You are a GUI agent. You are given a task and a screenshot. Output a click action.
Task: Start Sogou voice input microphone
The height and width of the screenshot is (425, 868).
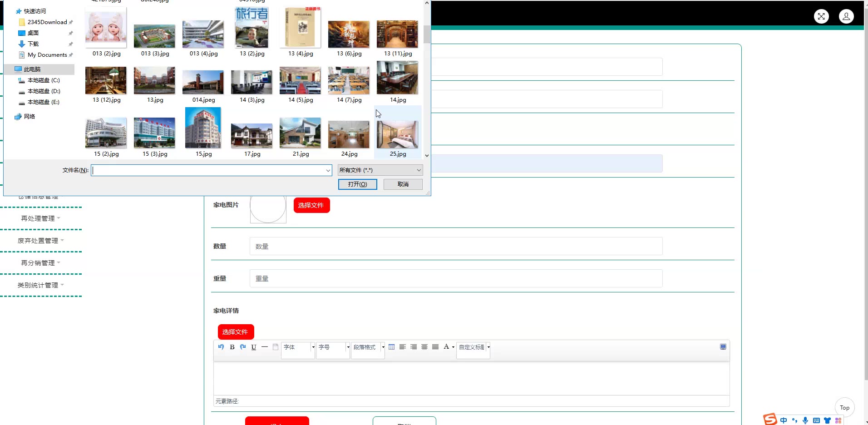(x=805, y=420)
